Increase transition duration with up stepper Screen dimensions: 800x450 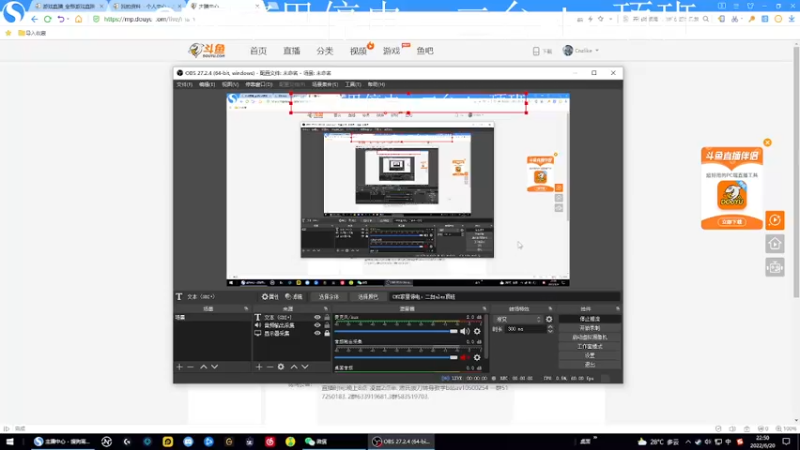pyautogui.click(x=550, y=327)
